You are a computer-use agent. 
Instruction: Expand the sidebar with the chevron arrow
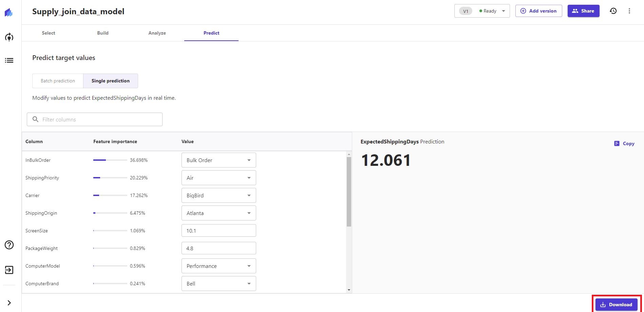pos(9,303)
